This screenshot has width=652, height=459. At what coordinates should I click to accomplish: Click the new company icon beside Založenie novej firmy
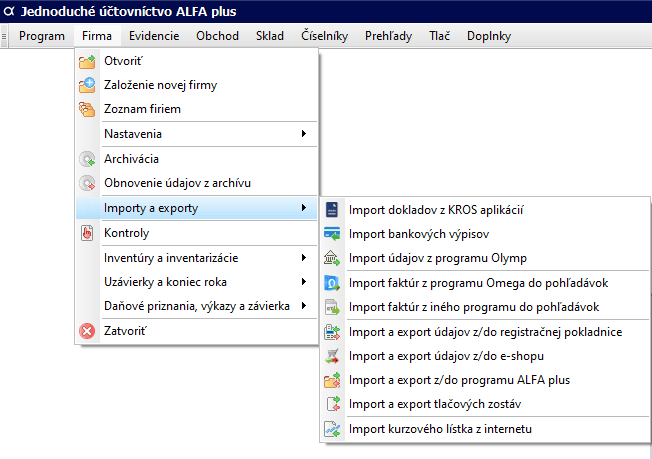tap(87, 85)
